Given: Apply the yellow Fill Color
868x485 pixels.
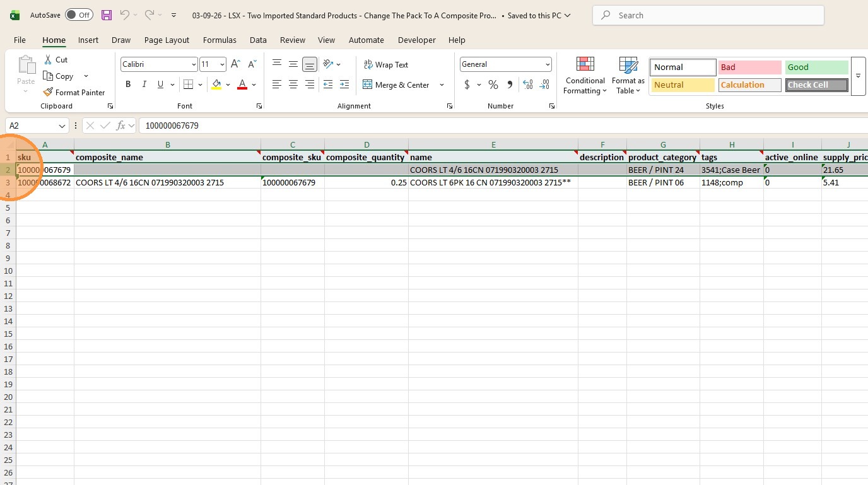Looking at the screenshot, I should pos(217,85).
